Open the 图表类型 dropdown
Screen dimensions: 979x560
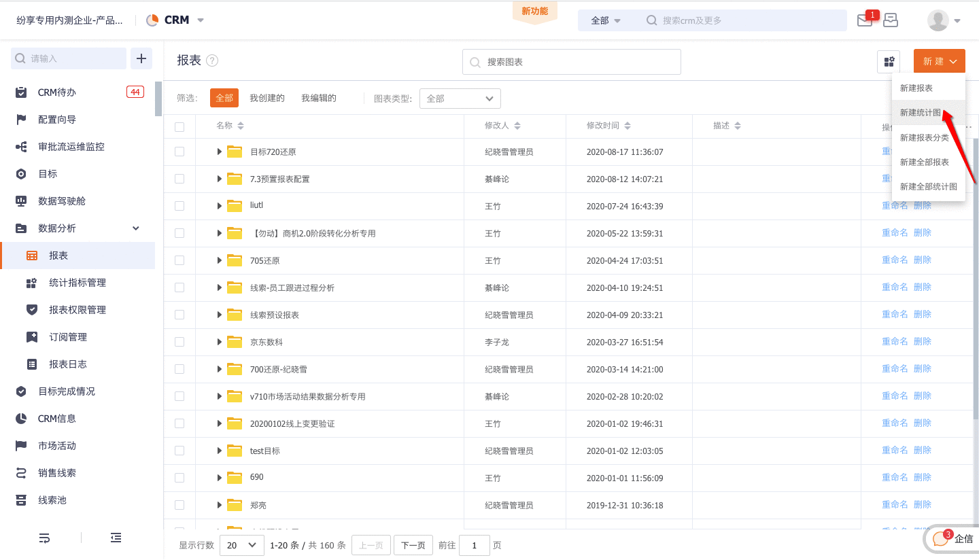[460, 99]
